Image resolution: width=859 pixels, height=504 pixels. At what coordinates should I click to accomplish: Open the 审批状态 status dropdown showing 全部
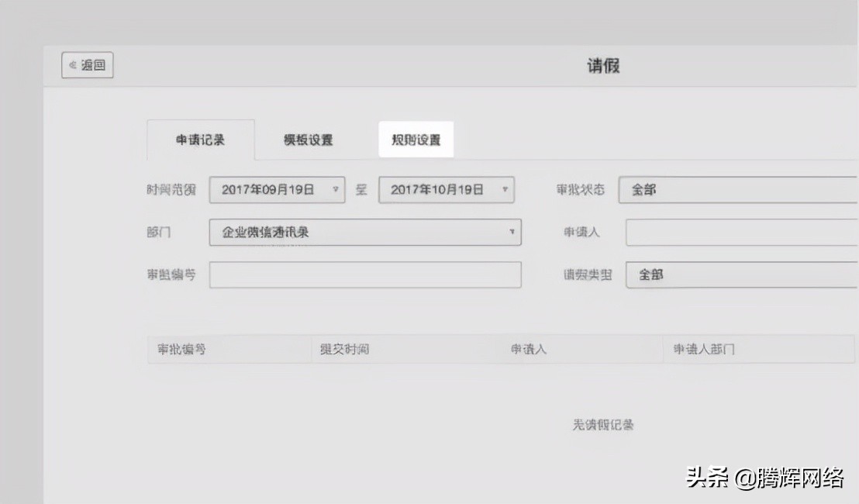[737, 190]
